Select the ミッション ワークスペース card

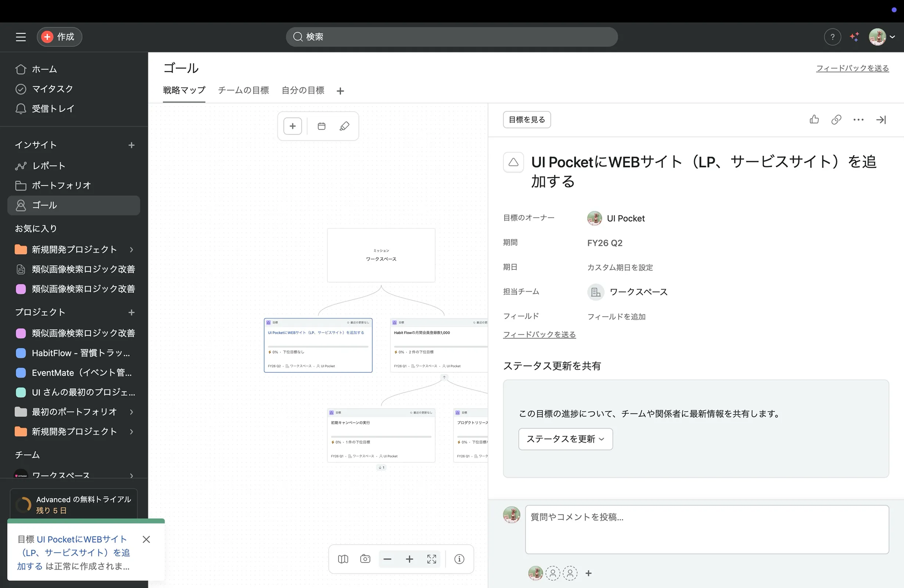coord(381,255)
